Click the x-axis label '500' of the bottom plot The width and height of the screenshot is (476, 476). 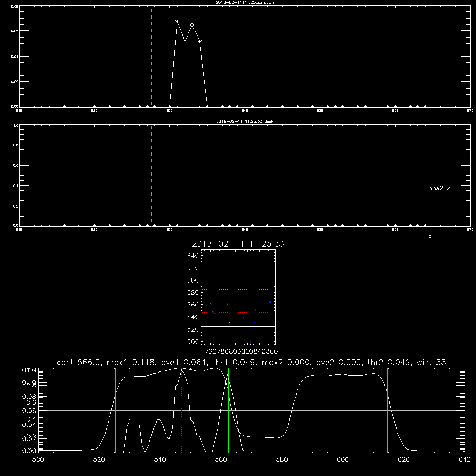click(38, 460)
